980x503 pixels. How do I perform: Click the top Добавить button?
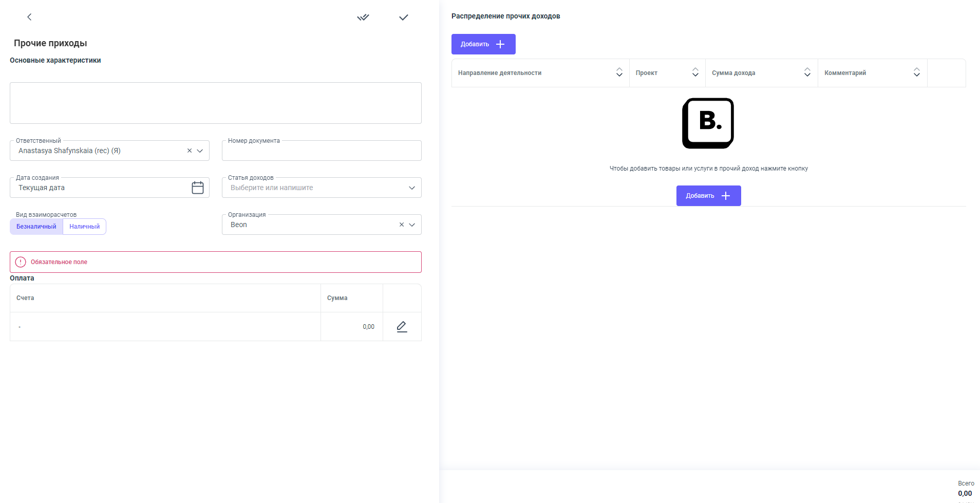(483, 44)
